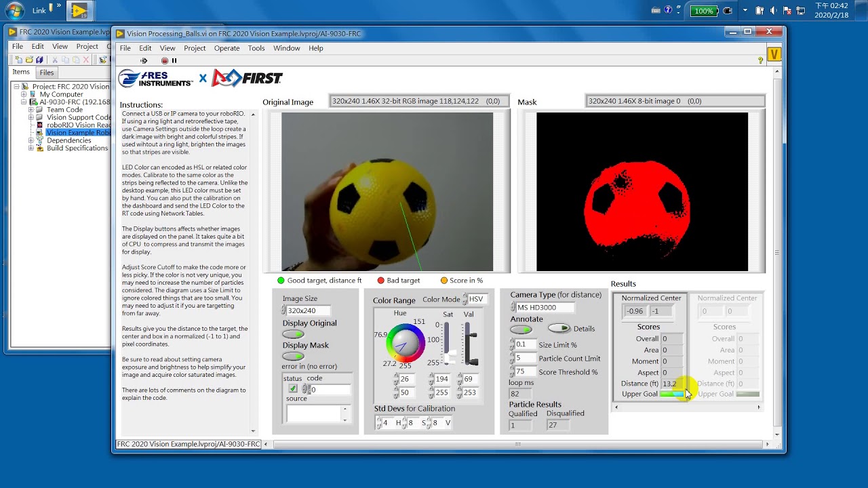The height and width of the screenshot is (488, 868).
Task: Click the battery 100% indicator
Action: click(x=704, y=11)
